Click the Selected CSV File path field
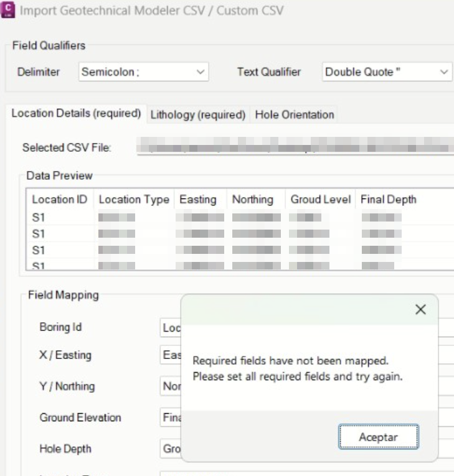The width and height of the screenshot is (454, 476). click(x=293, y=148)
